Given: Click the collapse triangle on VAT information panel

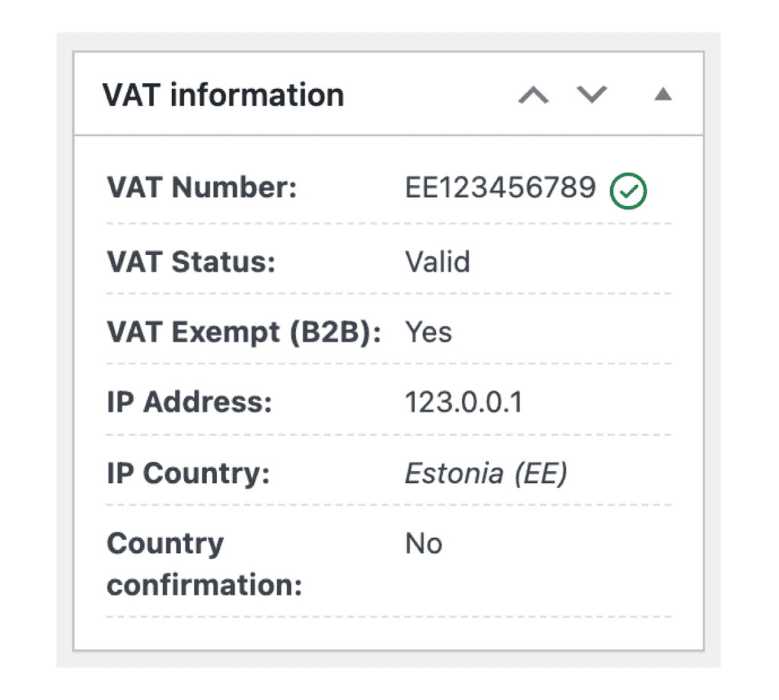Looking at the screenshot, I should tap(662, 94).
